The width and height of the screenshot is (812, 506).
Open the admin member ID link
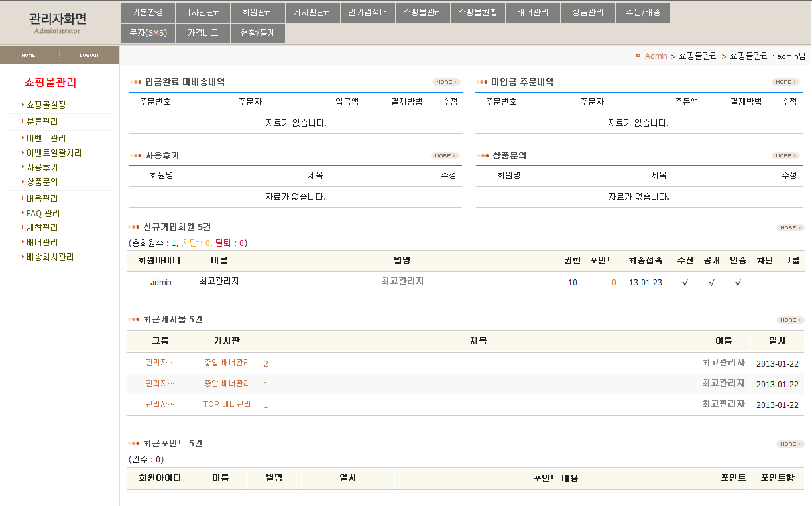[x=160, y=283]
